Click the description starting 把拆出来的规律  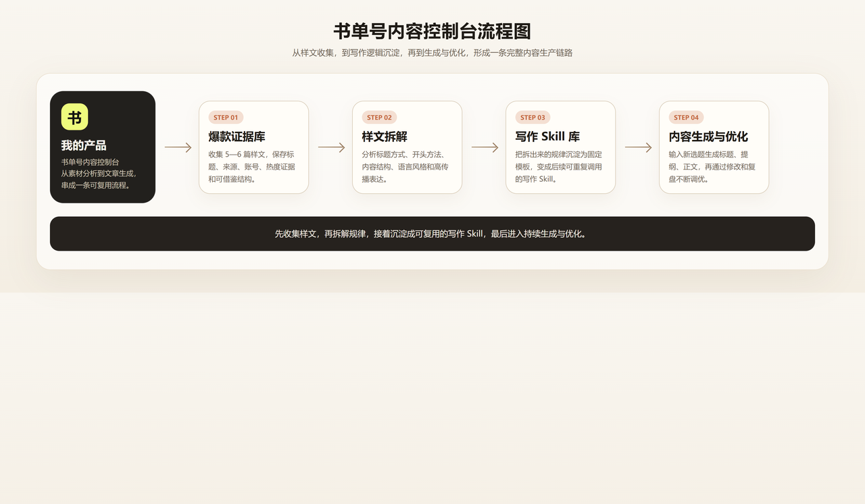[x=559, y=167]
